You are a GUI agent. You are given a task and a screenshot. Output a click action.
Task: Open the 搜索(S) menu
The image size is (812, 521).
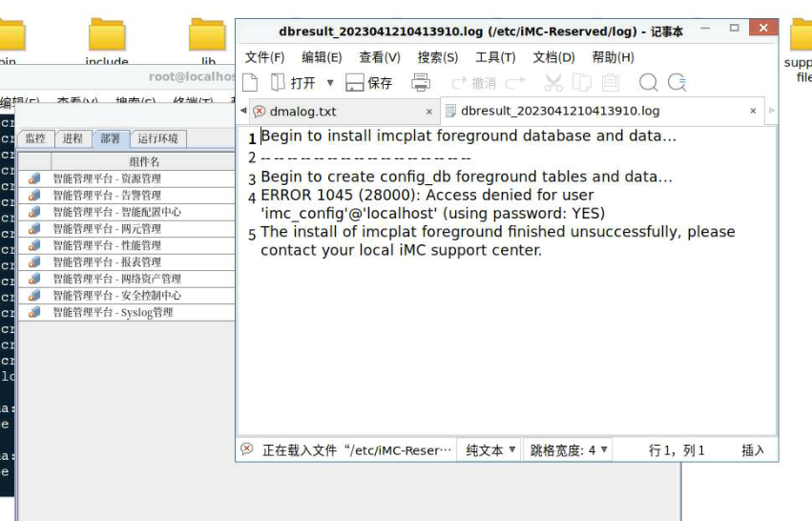438,57
